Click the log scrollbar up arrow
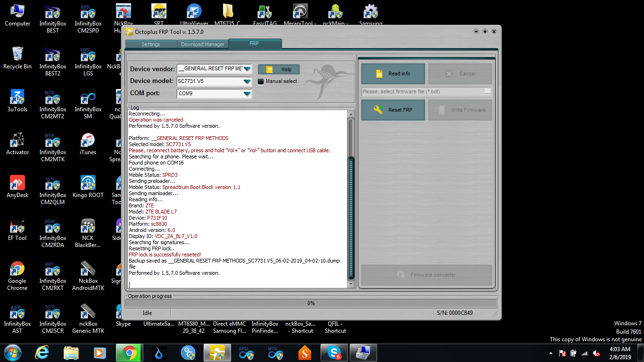This screenshot has width=644, height=362. pos(350,115)
